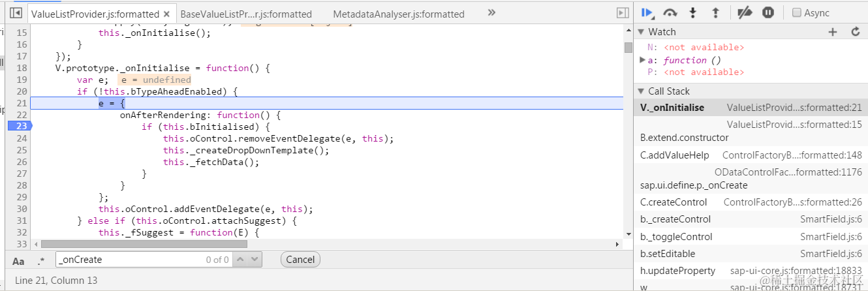Select the b._createControl call frame

(x=751, y=219)
